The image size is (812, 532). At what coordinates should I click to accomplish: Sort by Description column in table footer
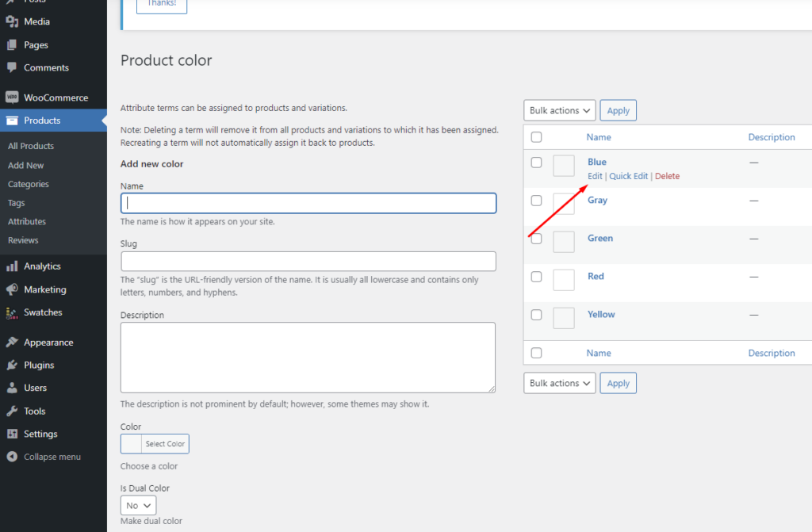coord(772,353)
